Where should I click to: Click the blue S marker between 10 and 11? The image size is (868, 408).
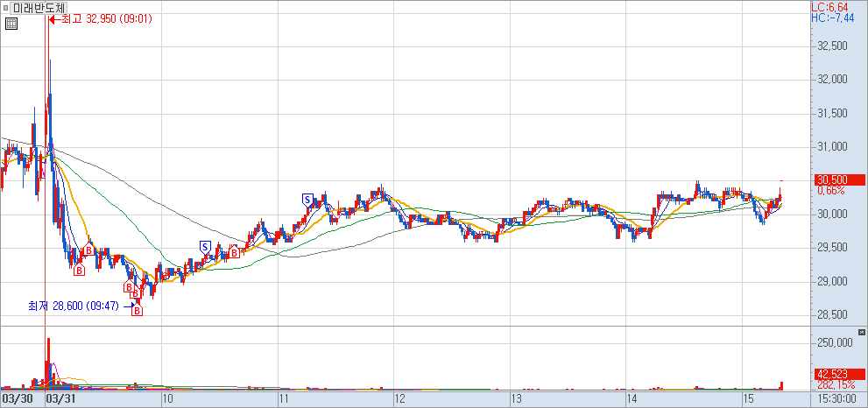tap(205, 246)
